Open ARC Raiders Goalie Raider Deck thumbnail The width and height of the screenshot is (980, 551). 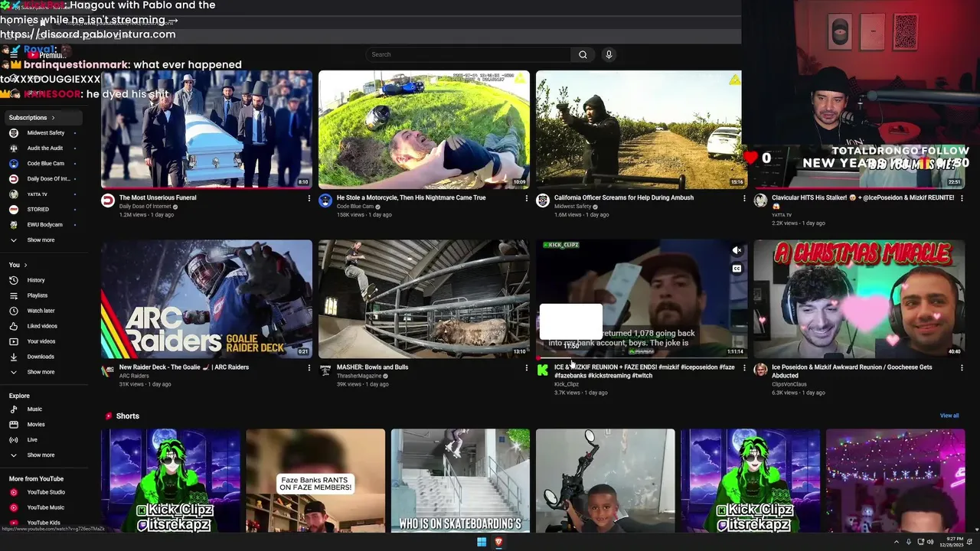(207, 299)
